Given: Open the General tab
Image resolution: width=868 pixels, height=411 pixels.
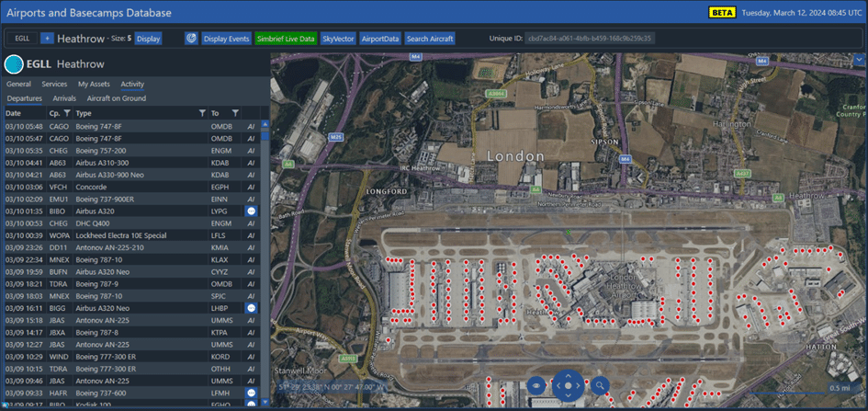Looking at the screenshot, I should pos(18,85).
